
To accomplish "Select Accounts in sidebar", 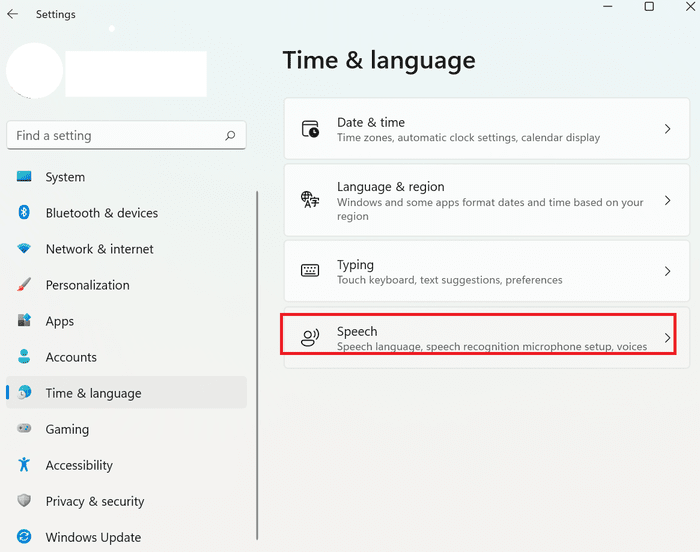I will click(126, 357).
